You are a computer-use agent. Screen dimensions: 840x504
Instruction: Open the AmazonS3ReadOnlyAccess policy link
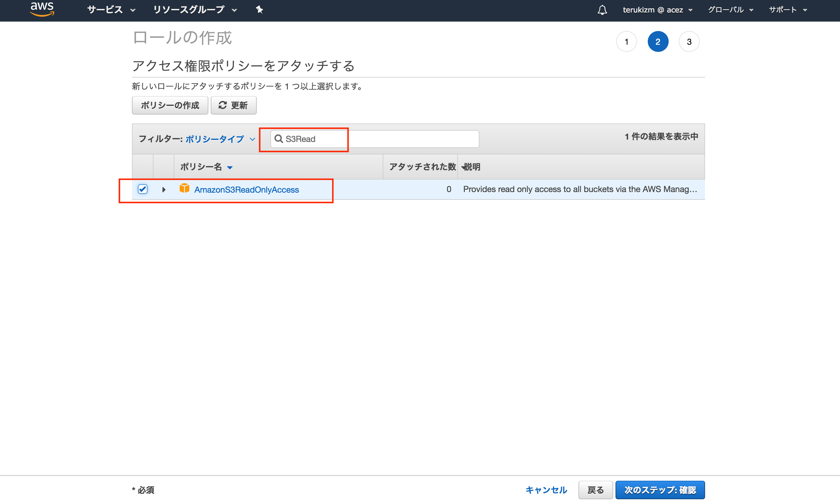247,189
